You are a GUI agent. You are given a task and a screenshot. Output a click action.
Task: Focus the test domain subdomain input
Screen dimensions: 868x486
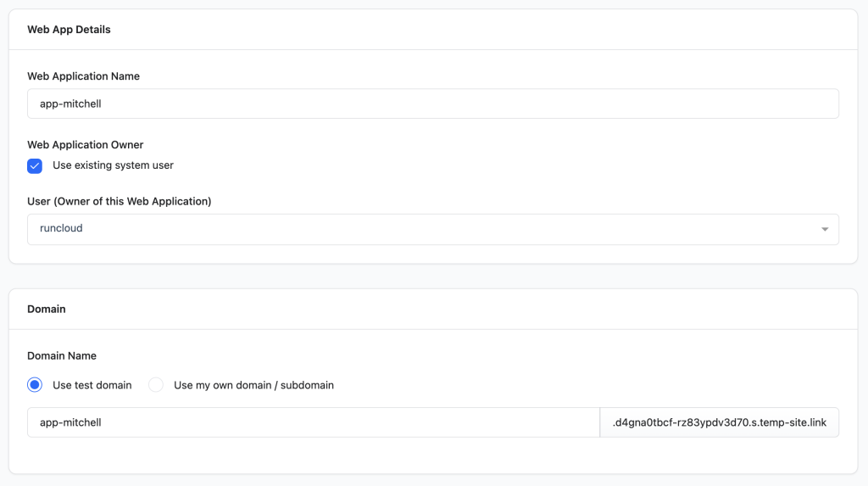pos(313,422)
